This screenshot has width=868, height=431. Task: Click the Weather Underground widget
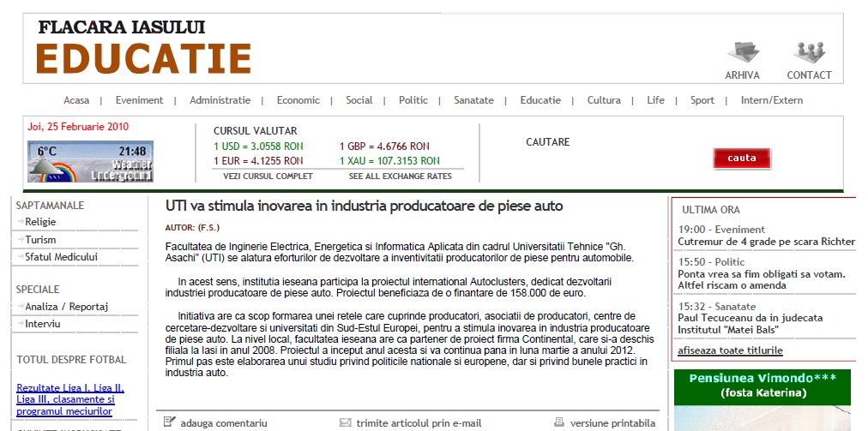90,162
